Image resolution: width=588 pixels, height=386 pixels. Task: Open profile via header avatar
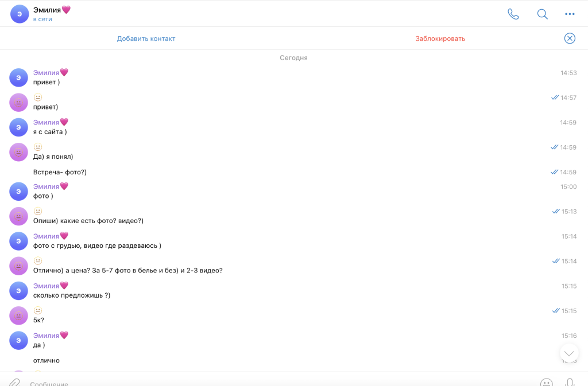[20, 14]
